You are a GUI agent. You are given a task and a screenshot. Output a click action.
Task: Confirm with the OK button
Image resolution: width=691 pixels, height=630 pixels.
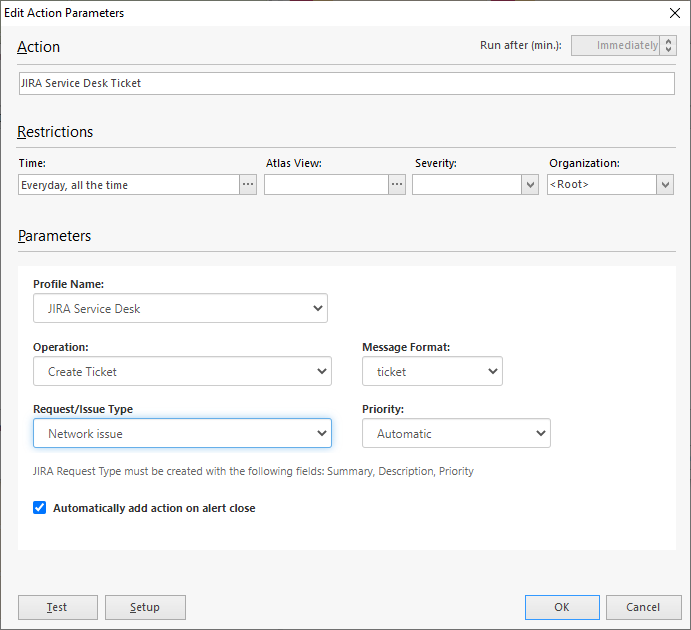pyautogui.click(x=562, y=607)
